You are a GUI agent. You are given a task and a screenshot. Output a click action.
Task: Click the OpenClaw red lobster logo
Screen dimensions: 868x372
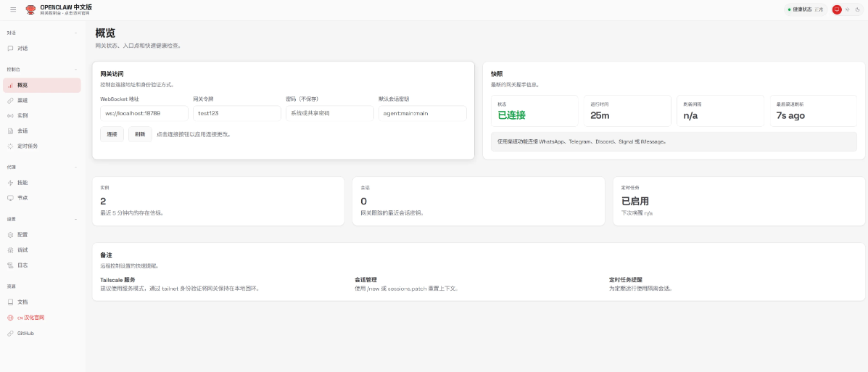pos(30,9)
